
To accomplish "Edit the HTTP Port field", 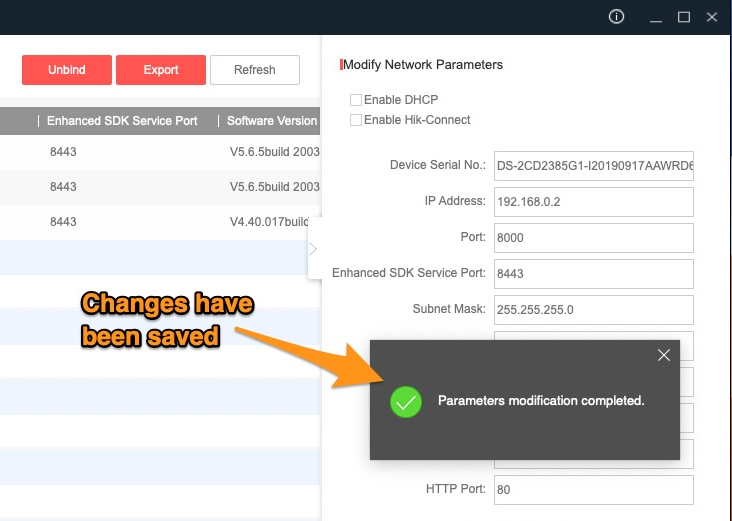I will coord(593,490).
